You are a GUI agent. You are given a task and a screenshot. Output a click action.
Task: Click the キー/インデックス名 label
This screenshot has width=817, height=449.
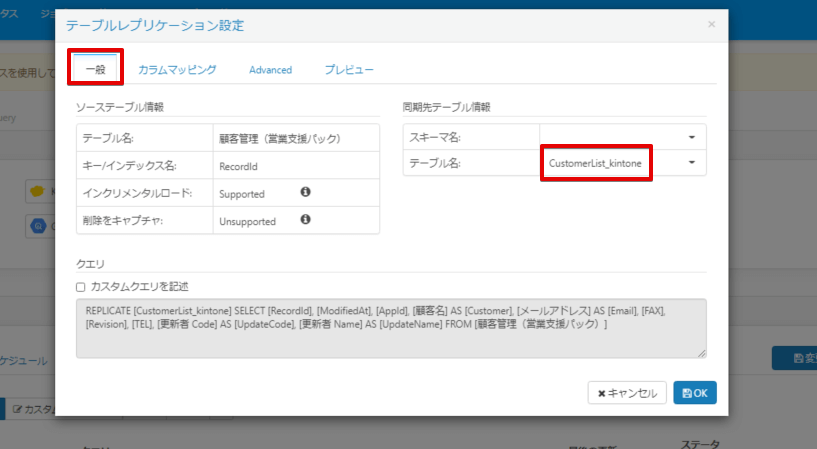coord(129,166)
